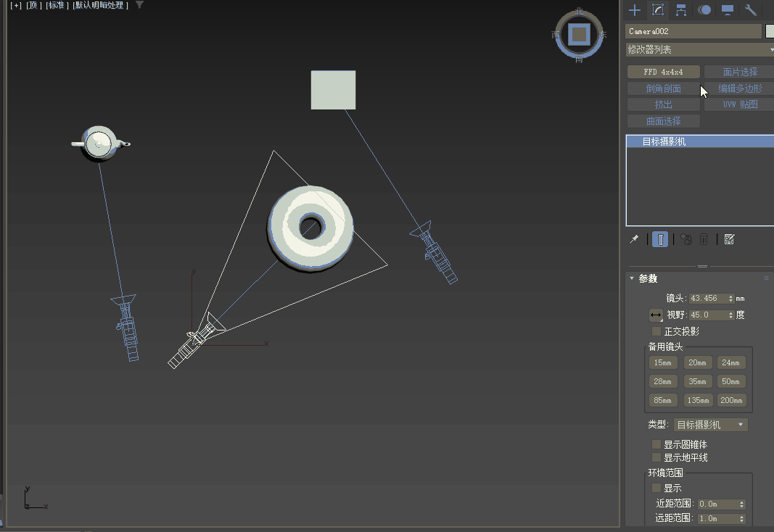Click the 远距范围 1.0m field
Image resolution: width=774 pixels, height=532 pixels.
pyautogui.click(x=718, y=519)
